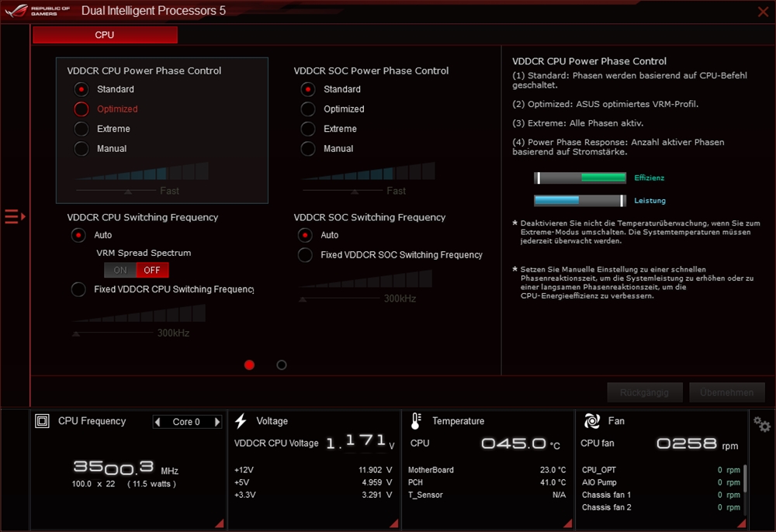The image size is (776, 532).
Task: Click the CPU fan rpm reading
Action: (698, 444)
